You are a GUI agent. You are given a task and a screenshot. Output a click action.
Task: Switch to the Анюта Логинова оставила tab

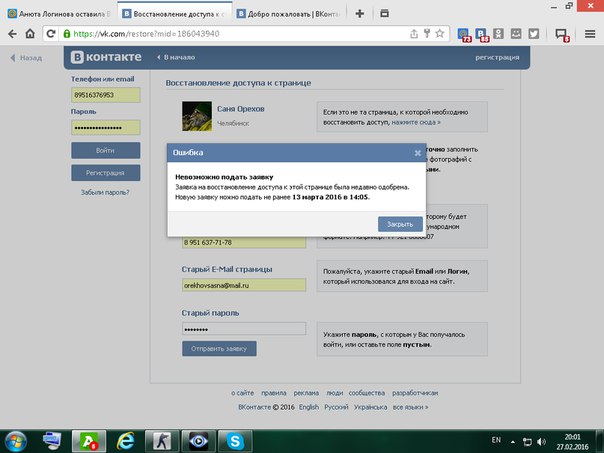(x=60, y=14)
